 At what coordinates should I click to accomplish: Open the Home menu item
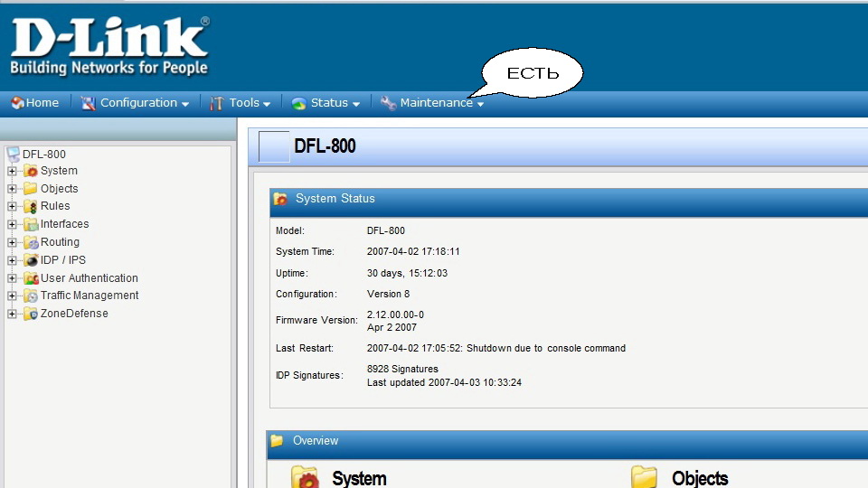35,103
